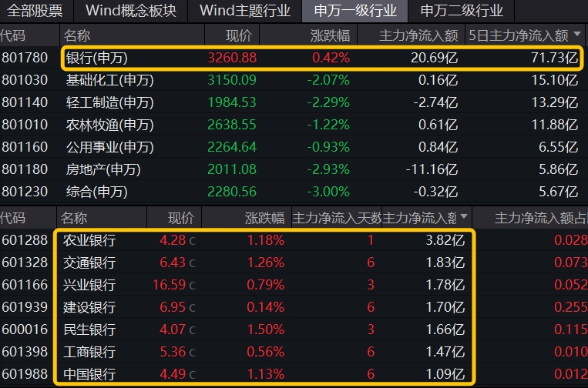
Task: Select the 综合(申万) row
Action: click(294, 192)
